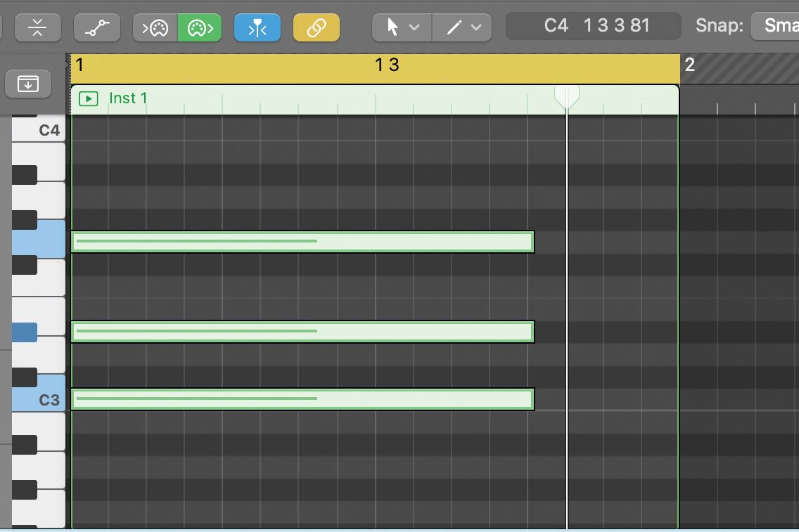Enable the MIDI In button
The width and height of the screenshot is (799, 532).
click(x=155, y=27)
